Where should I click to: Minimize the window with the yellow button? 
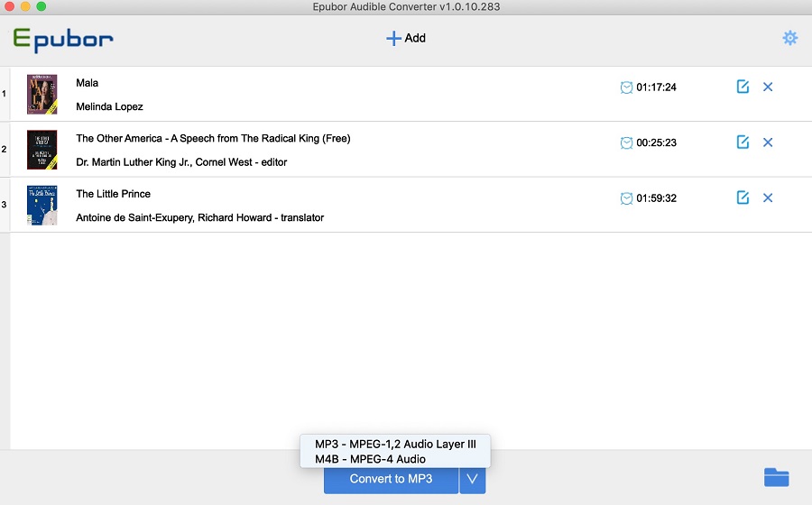[x=25, y=6]
